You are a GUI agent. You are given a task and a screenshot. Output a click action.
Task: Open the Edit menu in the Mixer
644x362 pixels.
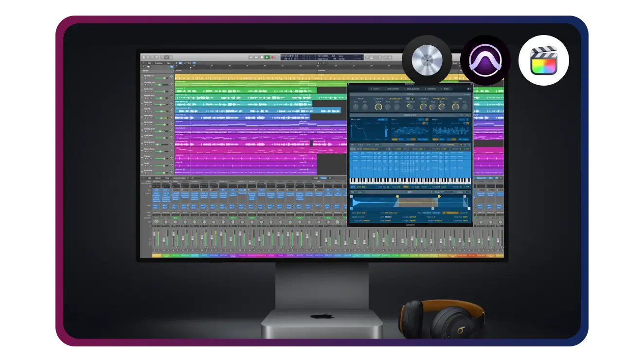click(x=149, y=178)
